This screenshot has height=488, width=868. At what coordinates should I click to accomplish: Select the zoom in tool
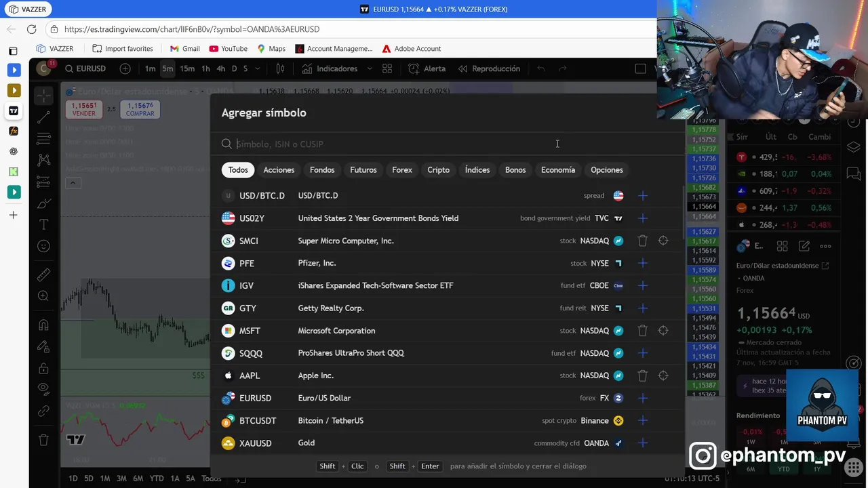tap(43, 296)
